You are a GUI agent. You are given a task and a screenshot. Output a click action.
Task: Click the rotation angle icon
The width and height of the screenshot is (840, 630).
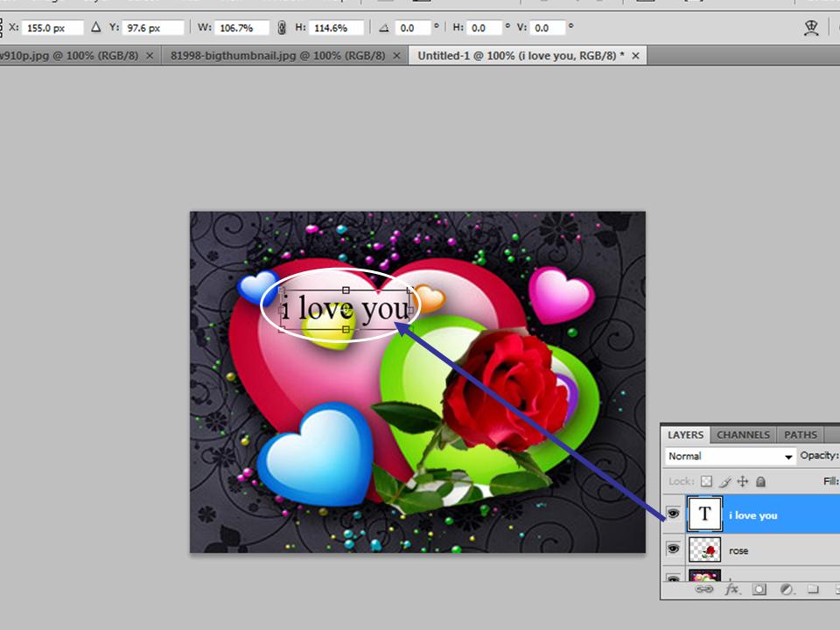pyautogui.click(x=383, y=28)
